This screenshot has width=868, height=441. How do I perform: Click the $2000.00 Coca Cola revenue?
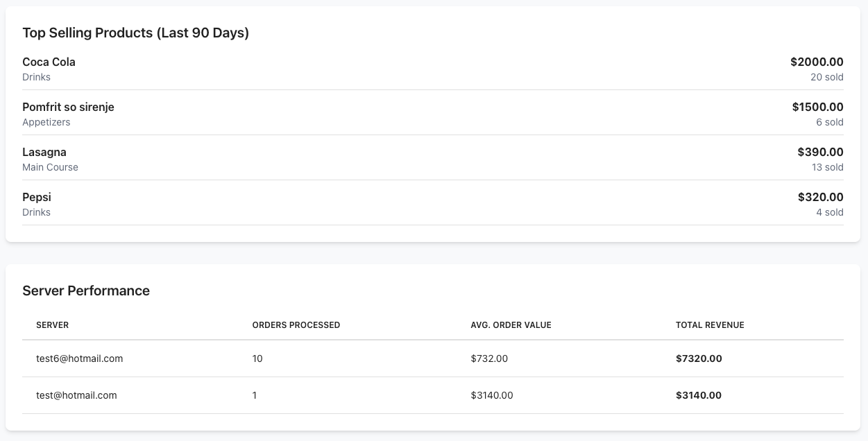pyautogui.click(x=817, y=62)
